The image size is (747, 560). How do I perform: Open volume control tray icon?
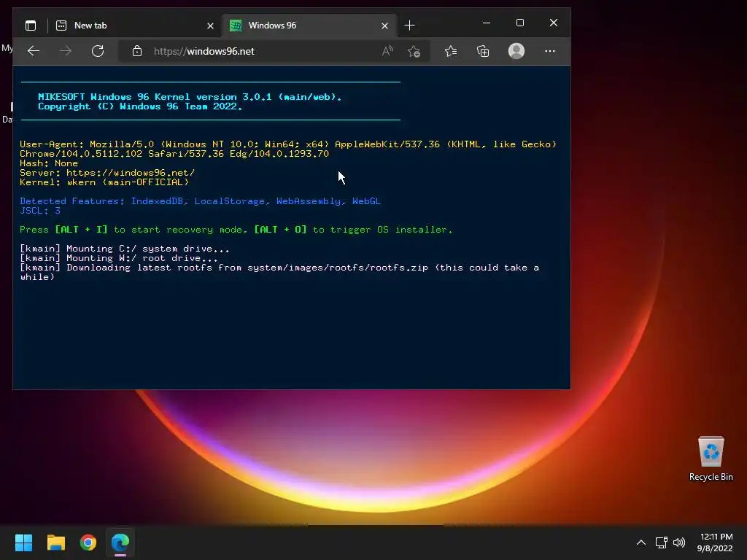(679, 542)
